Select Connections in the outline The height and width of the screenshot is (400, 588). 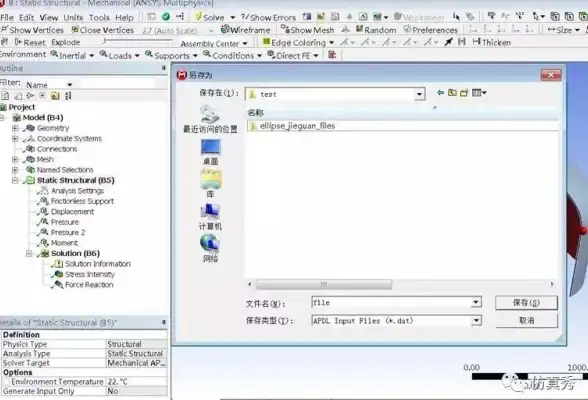point(57,149)
